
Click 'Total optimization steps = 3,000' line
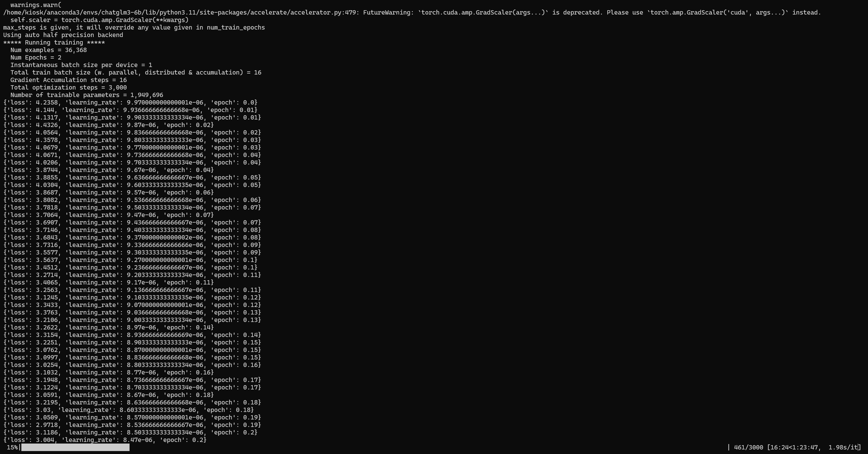(68, 87)
